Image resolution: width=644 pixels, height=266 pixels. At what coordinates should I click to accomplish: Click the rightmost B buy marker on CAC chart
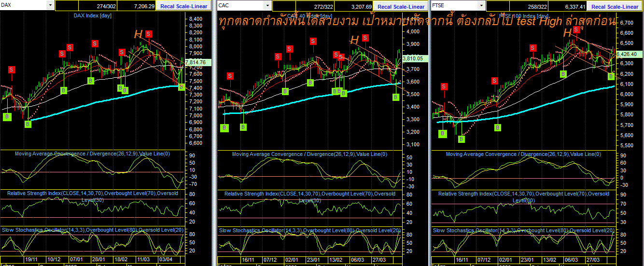coord(396,97)
